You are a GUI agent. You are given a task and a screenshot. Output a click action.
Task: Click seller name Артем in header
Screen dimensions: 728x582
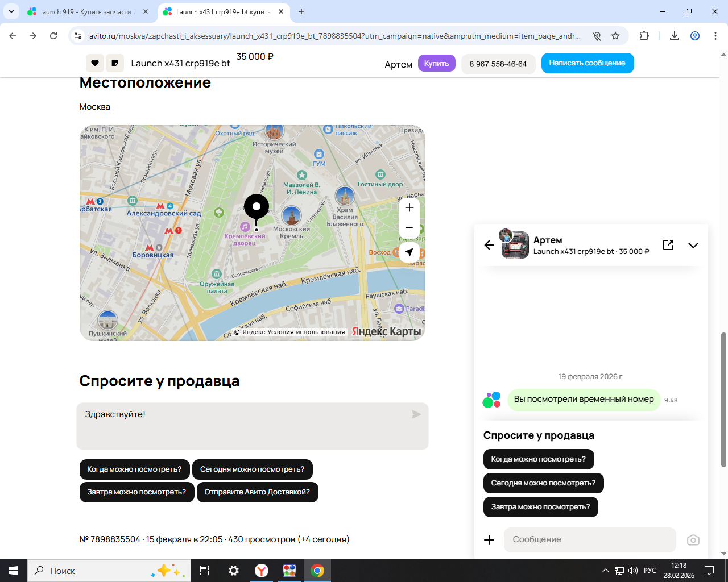click(398, 64)
